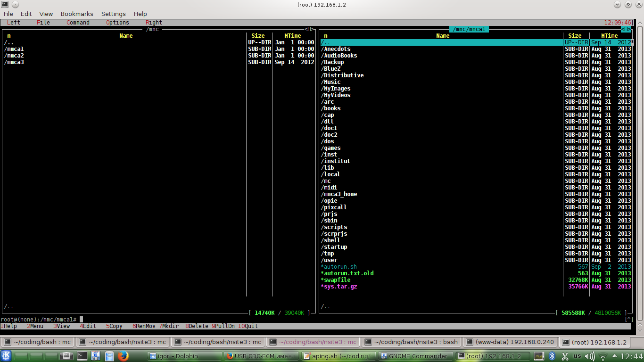Open Konsole Bookmarks menu
Viewport: 644px width, 362px height.
coord(77,14)
